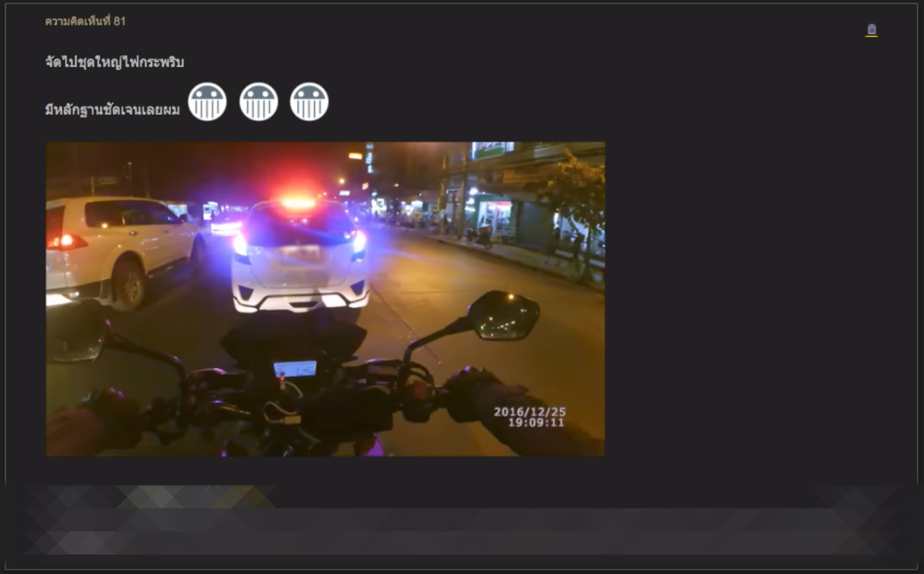Click the motorcycle's left side mirror

click(x=76, y=339)
